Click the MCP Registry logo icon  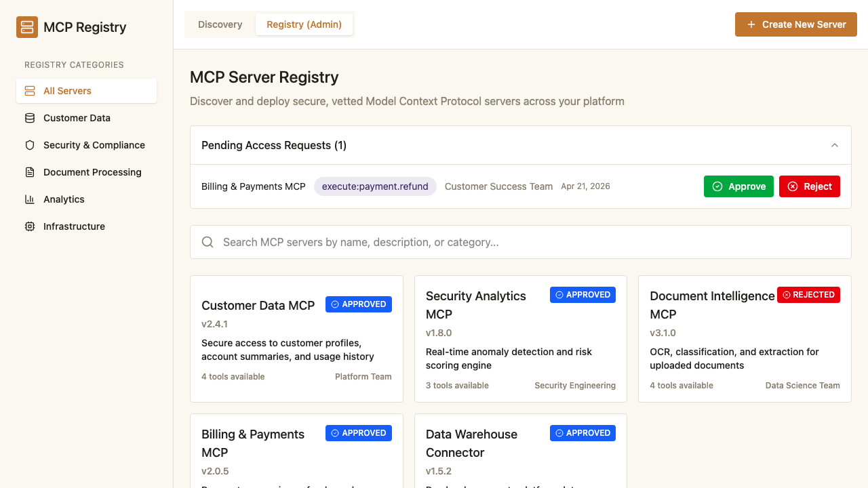[x=27, y=27]
